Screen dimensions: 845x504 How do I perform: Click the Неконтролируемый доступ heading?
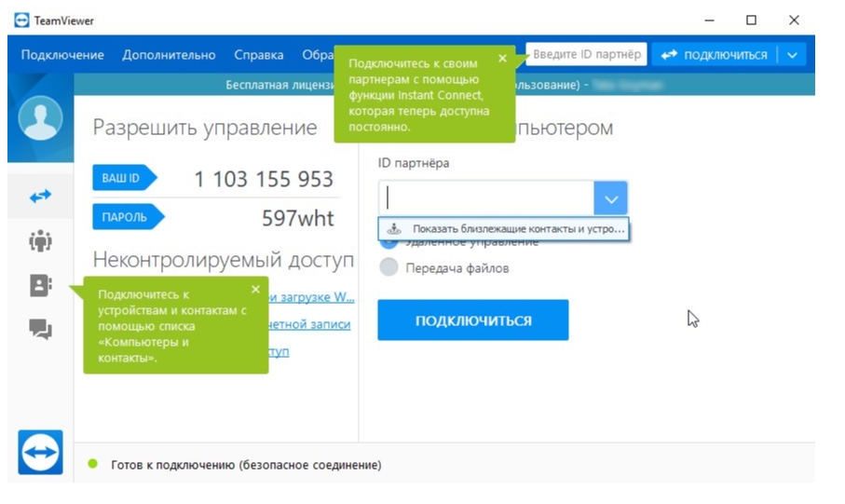[x=223, y=260]
